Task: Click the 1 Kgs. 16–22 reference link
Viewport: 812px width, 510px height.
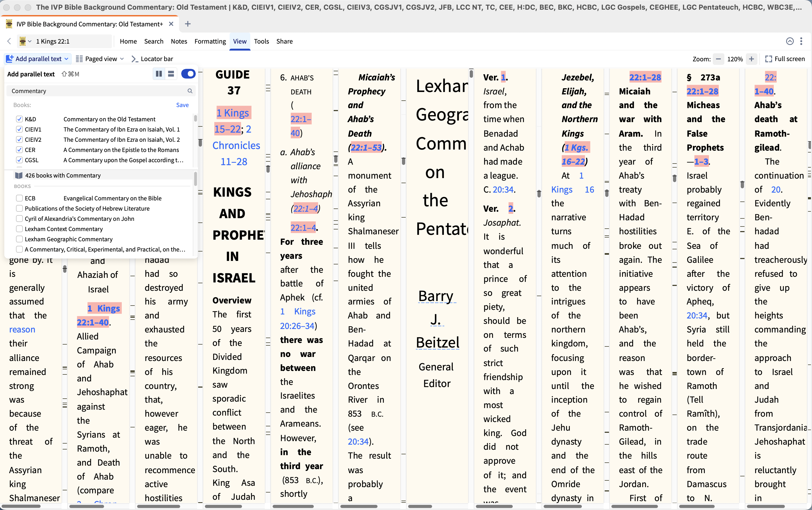Action: pos(575,154)
